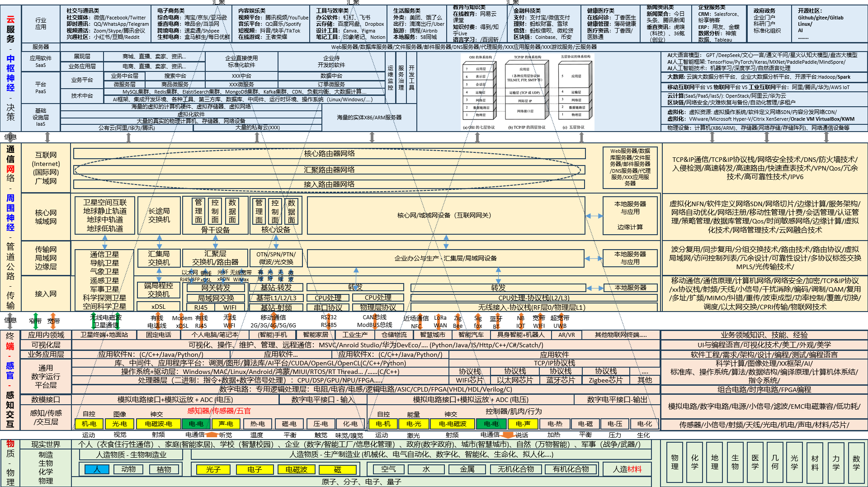
Task: Open the OSI/TCP-IP protocol layers thumbnail
Action: tap(527, 93)
